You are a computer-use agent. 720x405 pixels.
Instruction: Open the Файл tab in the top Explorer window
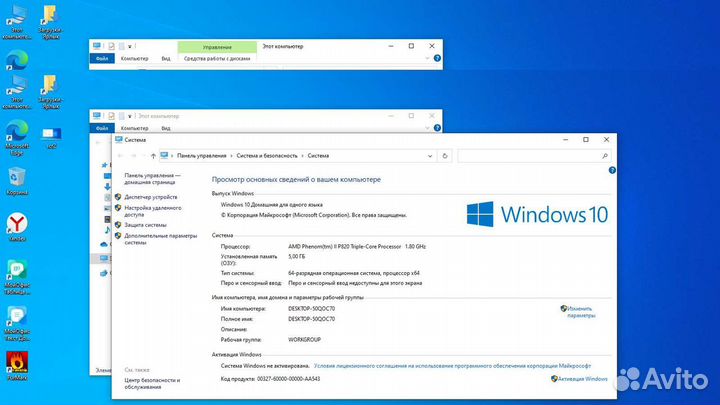pyautogui.click(x=102, y=59)
